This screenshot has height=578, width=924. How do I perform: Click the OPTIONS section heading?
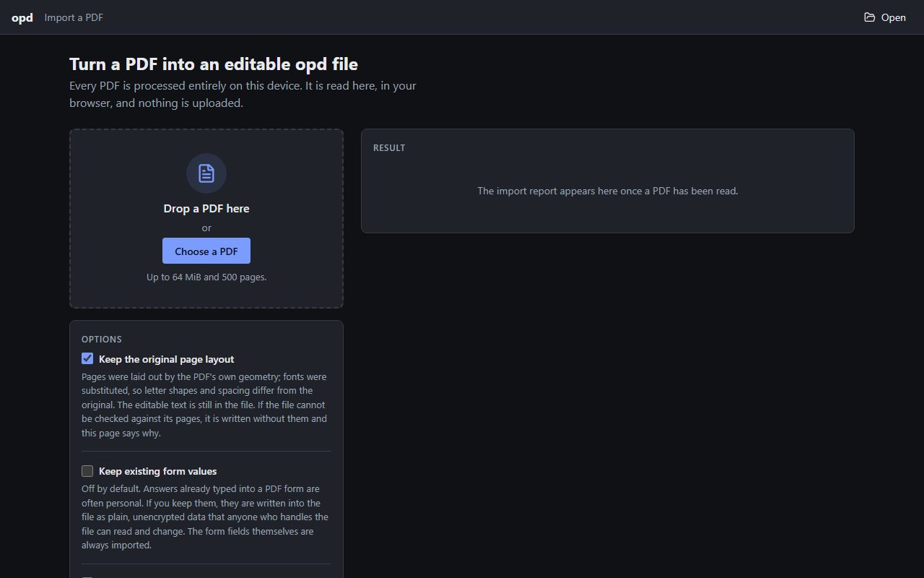pyautogui.click(x=102, y=339)
